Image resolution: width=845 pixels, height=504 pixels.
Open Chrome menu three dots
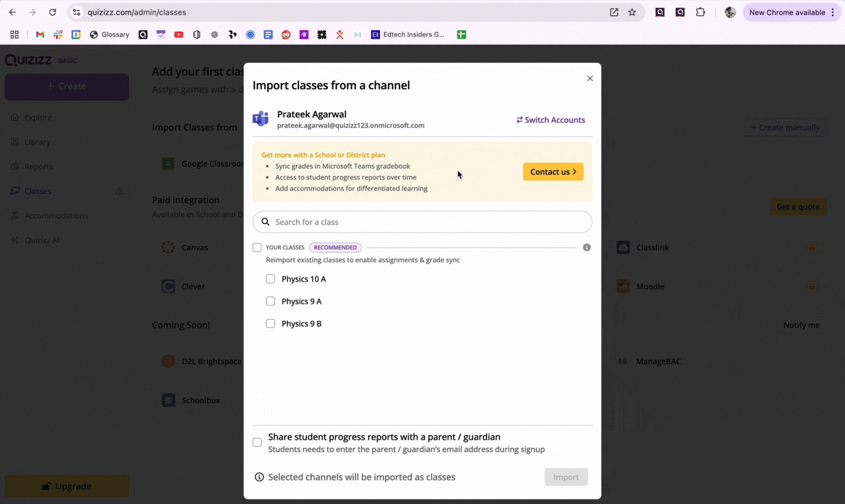tap(832, 13)
